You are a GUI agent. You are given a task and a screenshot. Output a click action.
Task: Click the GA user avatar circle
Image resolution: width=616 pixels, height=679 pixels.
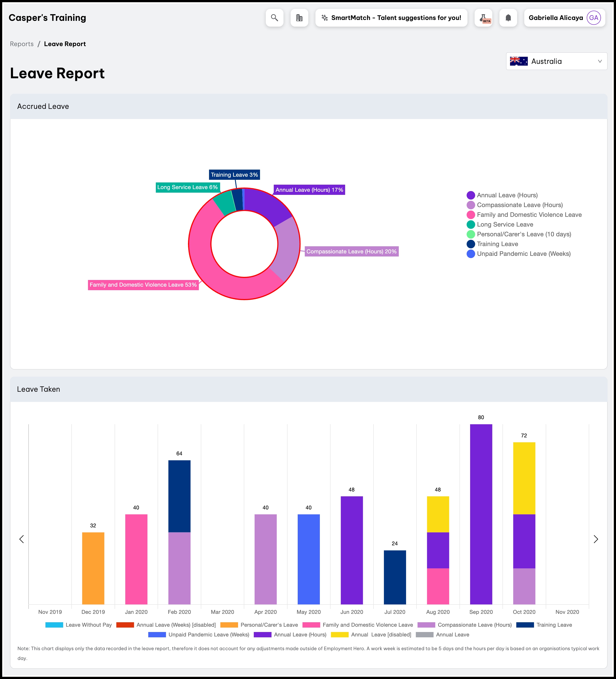click(x=593, y=18)
